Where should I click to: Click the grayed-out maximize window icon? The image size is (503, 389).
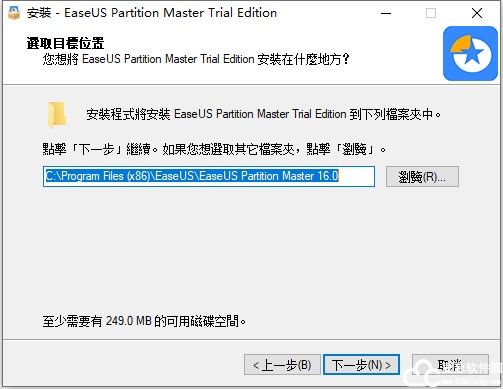(x=431, y=13)
